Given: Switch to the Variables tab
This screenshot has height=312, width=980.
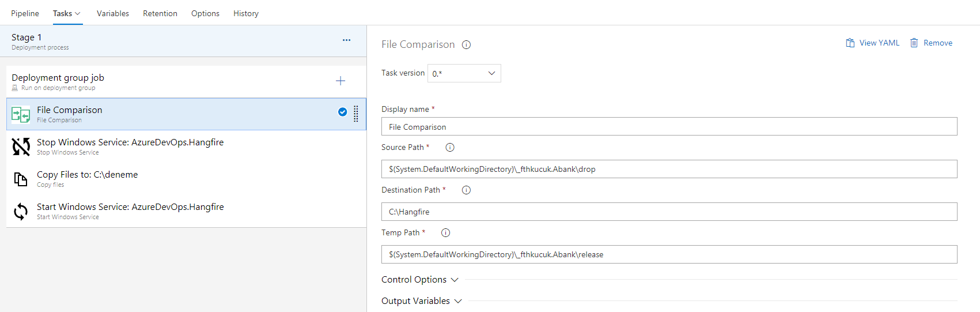Looking at the screenshot, I should coord(113,13).
